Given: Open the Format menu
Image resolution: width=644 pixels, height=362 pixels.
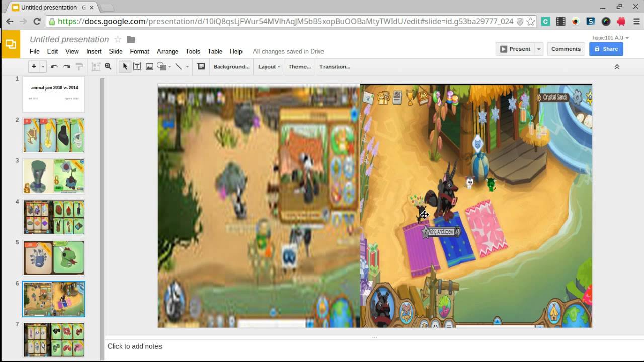Looking at the screenshot, I should pyautogui.click(x=139, y=51).
